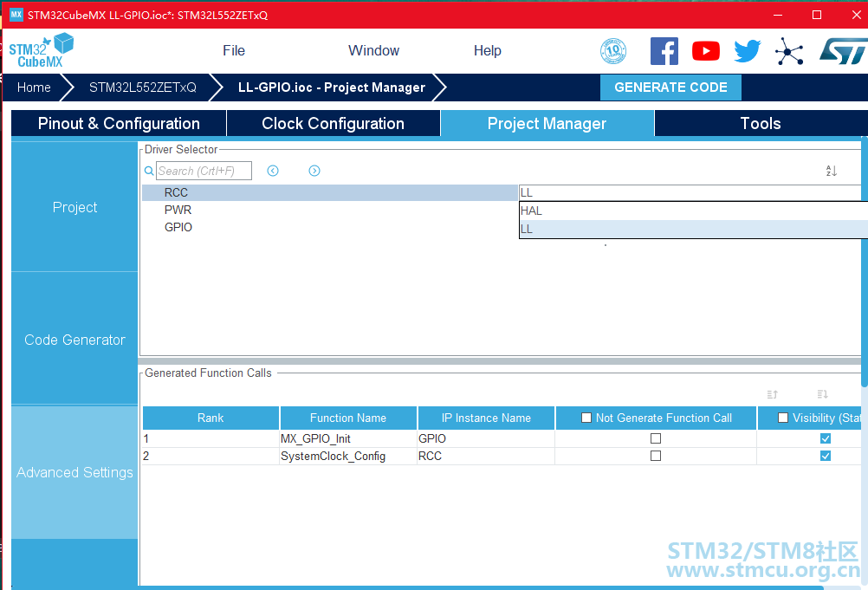The height and width of the screenshot is (590, 868).
Task: Open the File menu
Action: [x=234, y=51]
